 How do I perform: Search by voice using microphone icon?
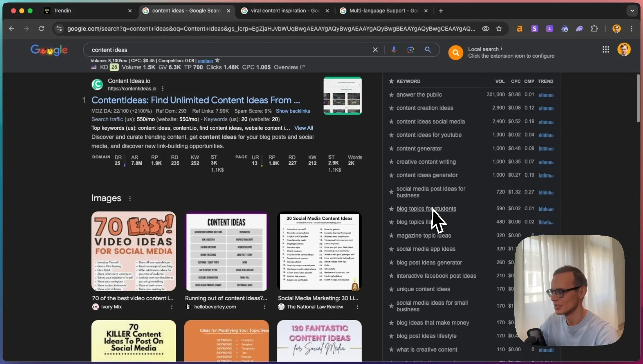tap(394, 50)
